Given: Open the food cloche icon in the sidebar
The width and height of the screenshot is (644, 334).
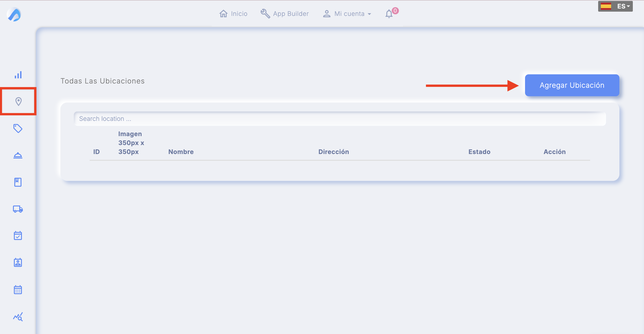Looking at the screenshot, I should (18, 155).
